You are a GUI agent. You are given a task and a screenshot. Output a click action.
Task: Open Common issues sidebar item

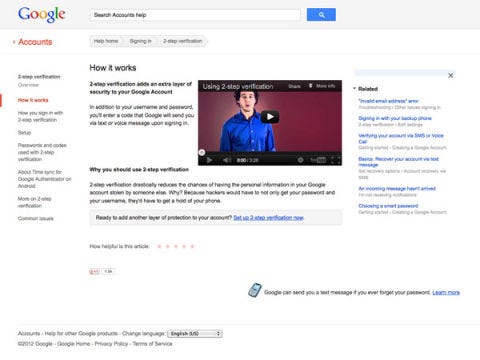click(36, 219)
